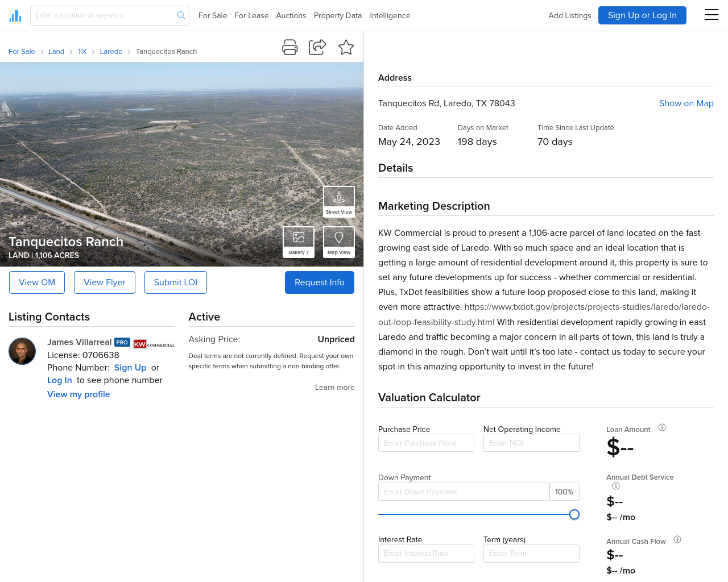The width and height of the screenshot is (728, 582).
Task: Click 'Unpriced' asking price value
Action: (x=336, y=339)
